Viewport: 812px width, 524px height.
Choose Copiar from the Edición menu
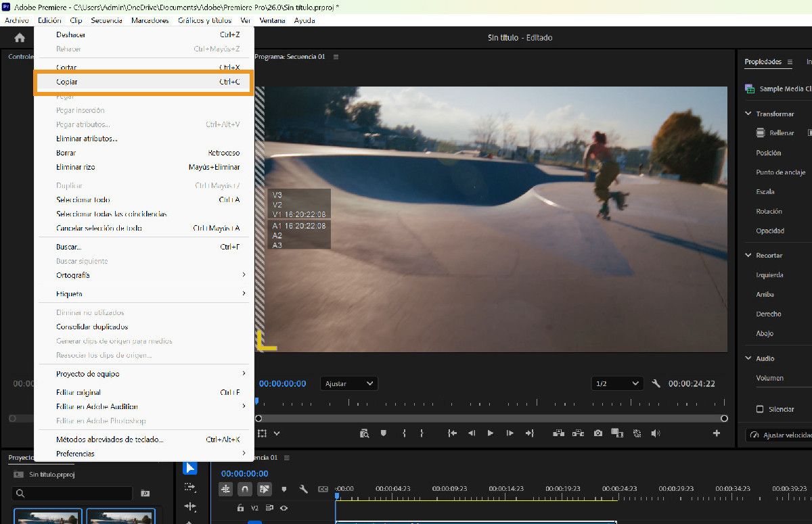point(144,82)
